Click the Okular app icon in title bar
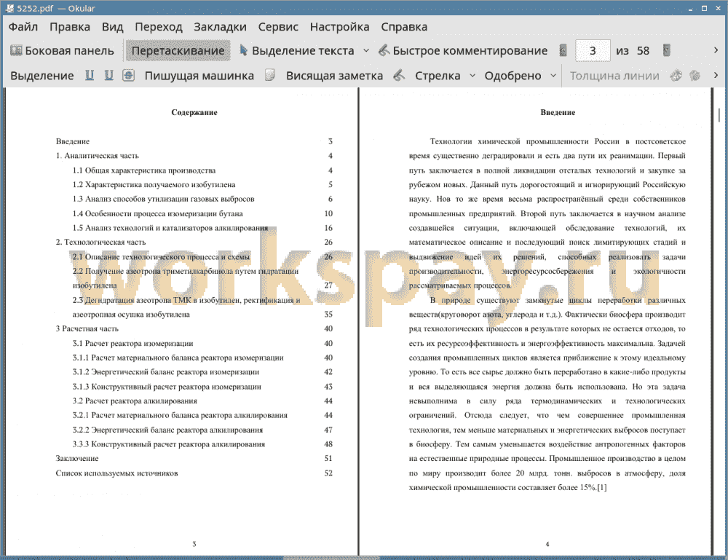This screenshot has height=560, width=728. pos(9,8)
